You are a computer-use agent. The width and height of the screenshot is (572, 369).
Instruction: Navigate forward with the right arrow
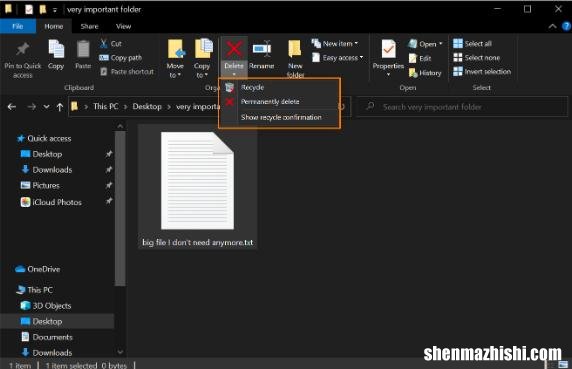click(x=32, y=107)
